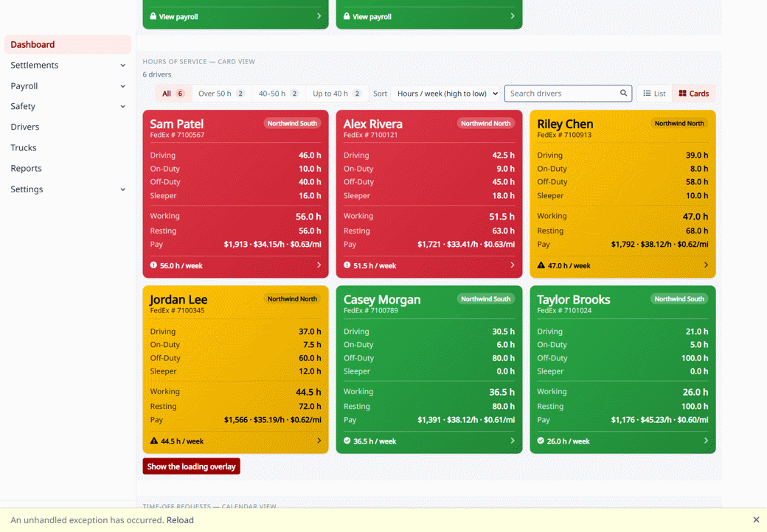Dismiss the unhandled exception banner
Image resolution: width=767 pixels, height=532 pixels.
(756, 519)
